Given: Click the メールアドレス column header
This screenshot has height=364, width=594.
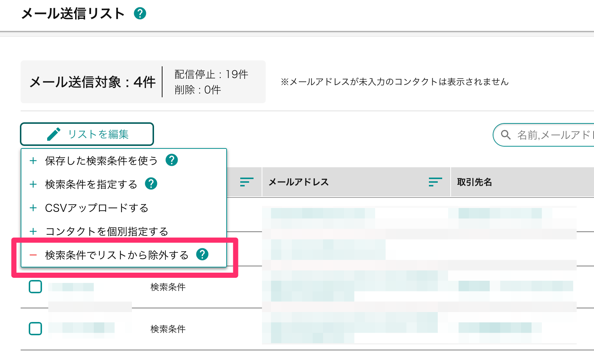Looking at the screenshot, I should [299, 182].
